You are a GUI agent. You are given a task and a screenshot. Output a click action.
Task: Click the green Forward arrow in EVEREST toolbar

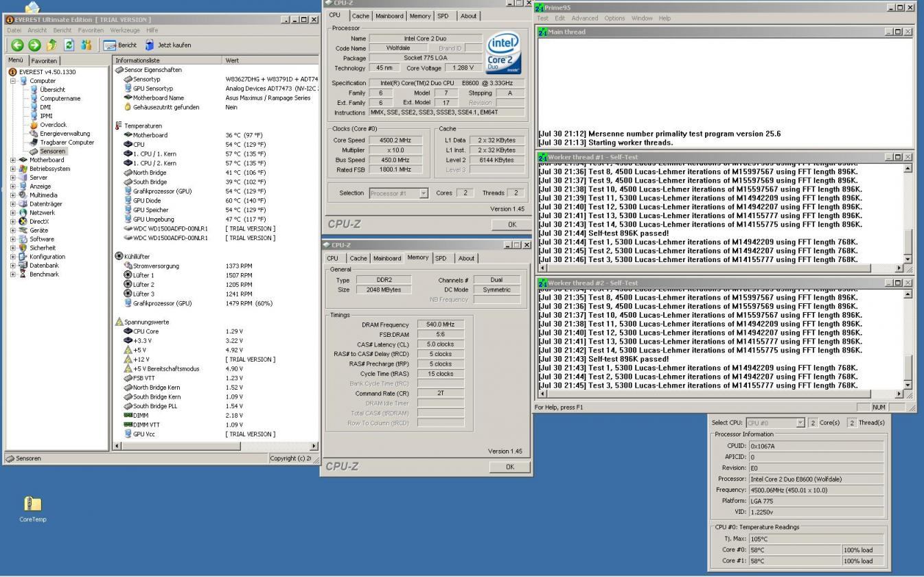click(34, 45)
